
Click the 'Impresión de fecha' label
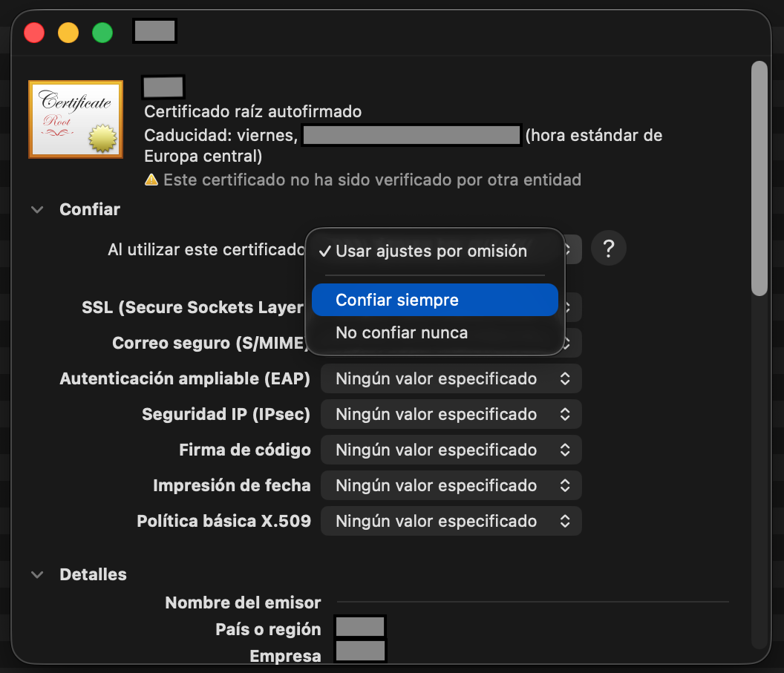click(x=232, y=485)
